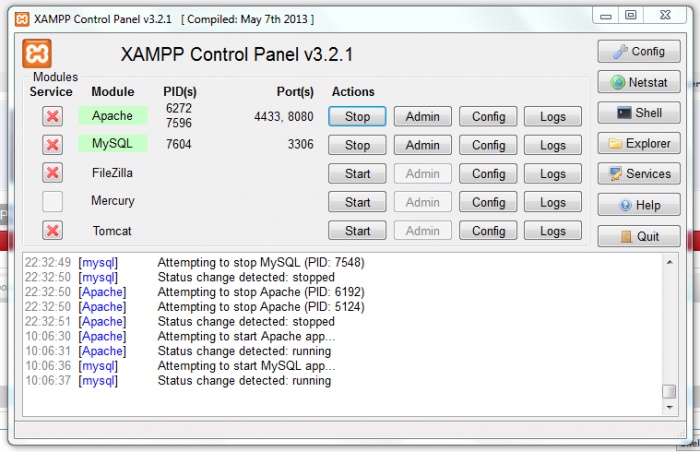Open Tomcat Logs menu

[x=553, y=231]
